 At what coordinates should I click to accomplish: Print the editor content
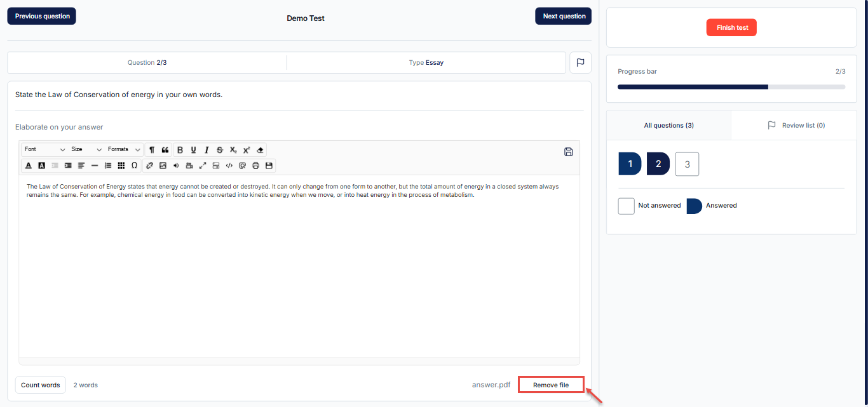[x=255, y=166]
